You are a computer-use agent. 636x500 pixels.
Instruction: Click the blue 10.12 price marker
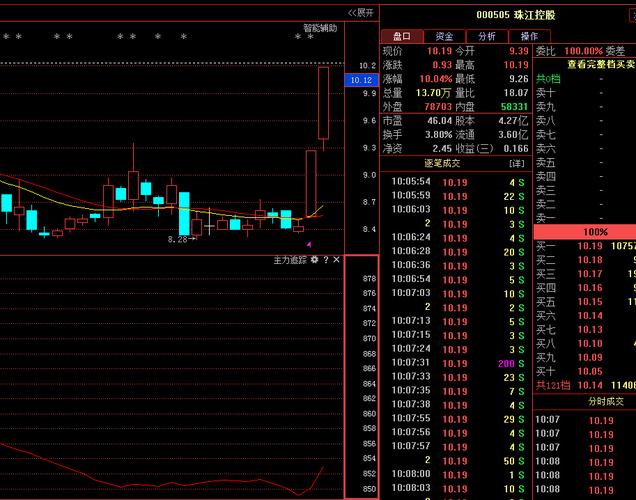361,80
